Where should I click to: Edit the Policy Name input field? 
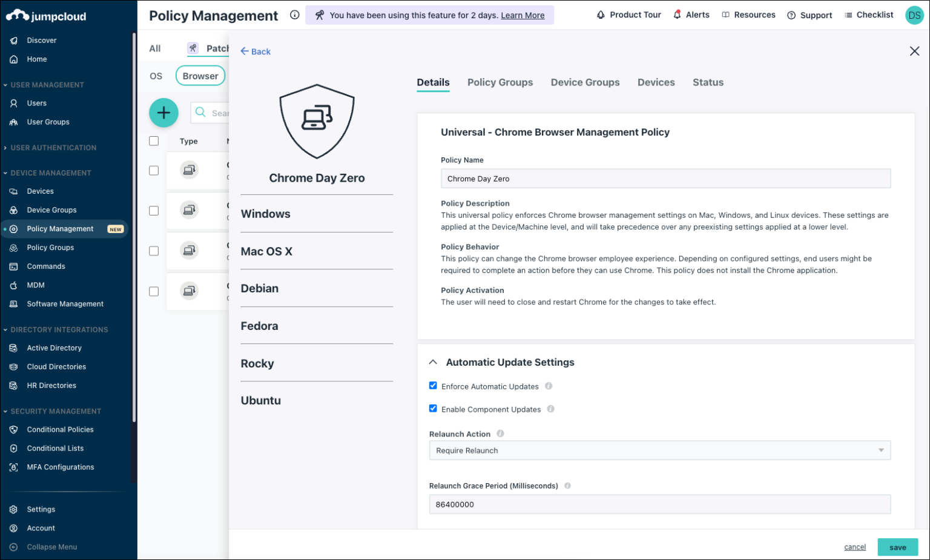coord(665,178)
